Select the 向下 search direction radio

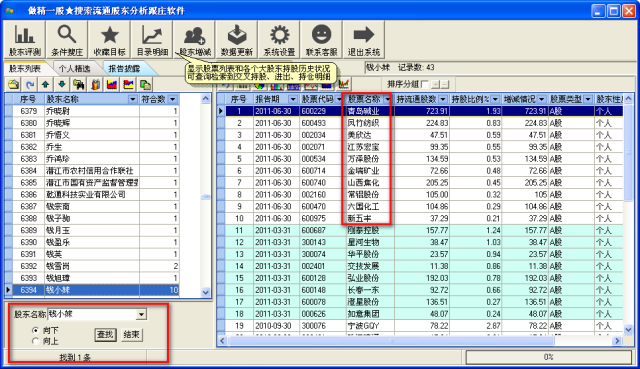(x=36, y=330)
